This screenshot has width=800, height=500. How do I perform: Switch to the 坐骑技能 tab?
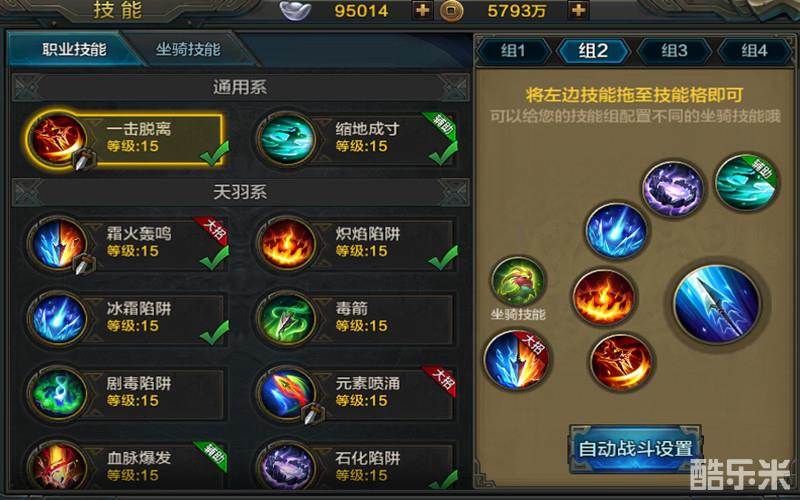pyautogui.click(x=188, y=49)
